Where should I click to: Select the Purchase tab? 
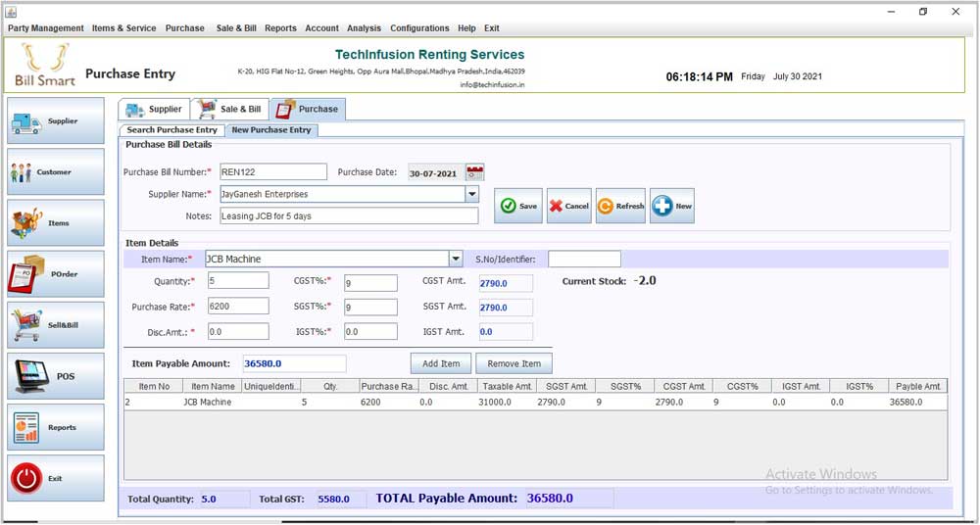click(308, 109)
